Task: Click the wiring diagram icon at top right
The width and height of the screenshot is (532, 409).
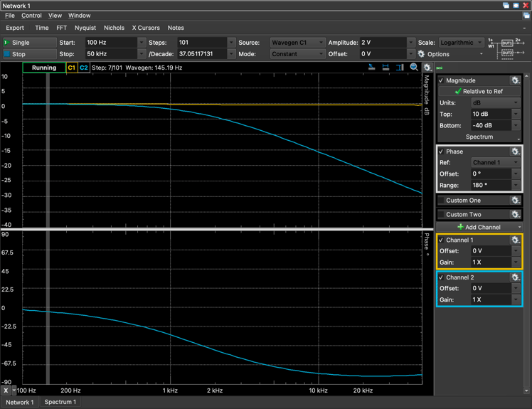Action: (506, 48)
